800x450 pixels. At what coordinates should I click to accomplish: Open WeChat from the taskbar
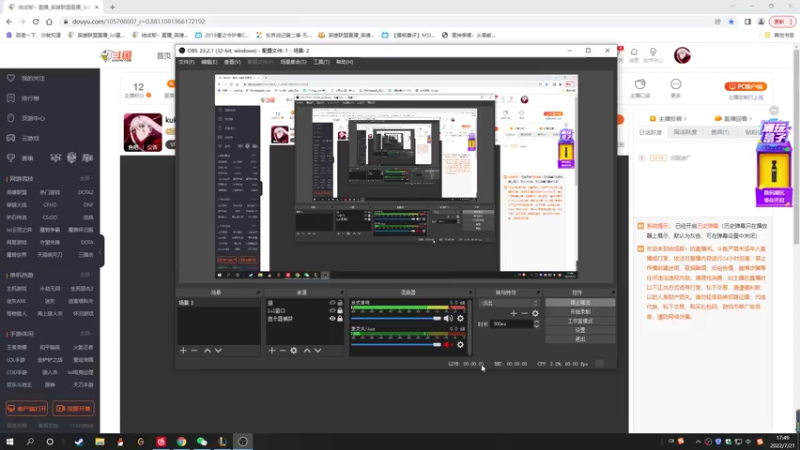(x=202, y=442)
